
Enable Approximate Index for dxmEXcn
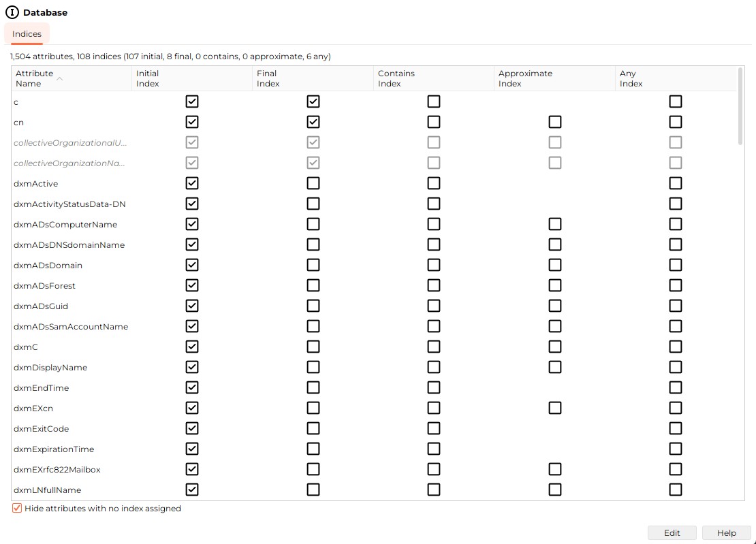[x=555, y=408]
